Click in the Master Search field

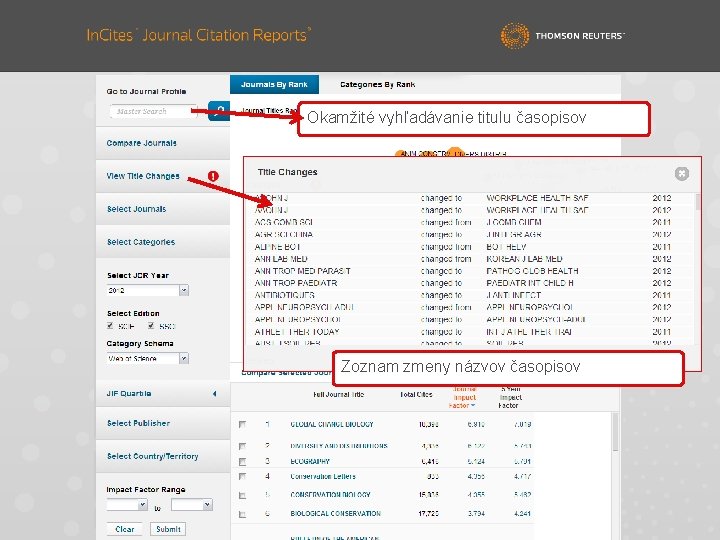[152, 111]
